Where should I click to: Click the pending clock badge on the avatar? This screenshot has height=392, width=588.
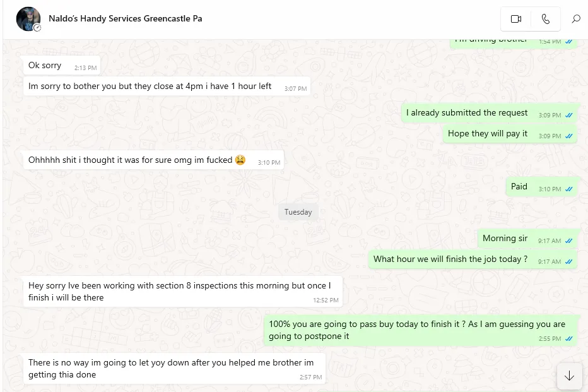tap(37, 28)
